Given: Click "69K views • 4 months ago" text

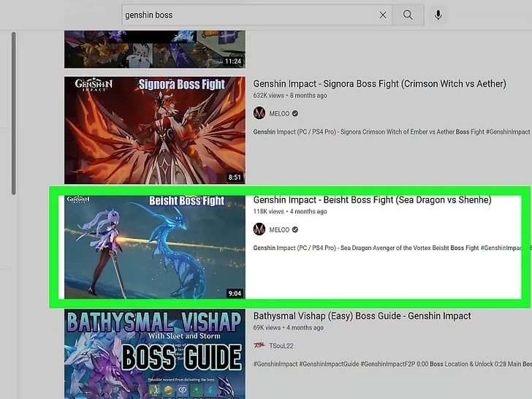Looking at the screenshot, I should pyautogui.click(x=289, y=327).
